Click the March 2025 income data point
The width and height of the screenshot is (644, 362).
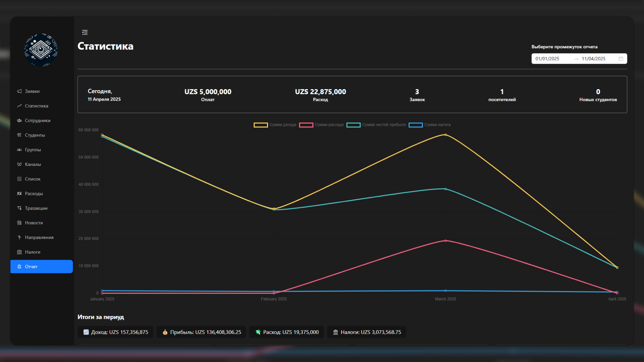445,135
